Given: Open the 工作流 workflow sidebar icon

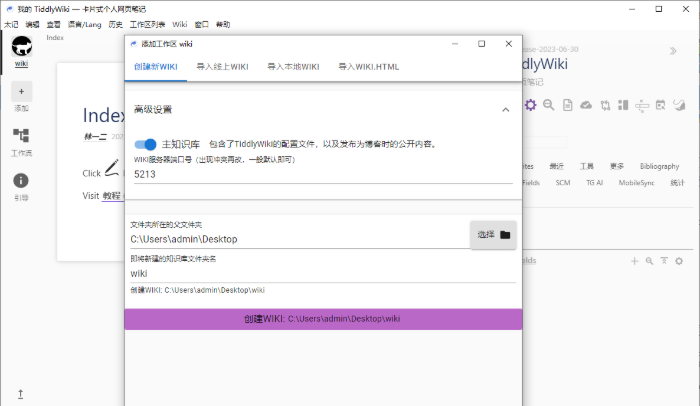Looking at the screenshot, I should [21, 135].
